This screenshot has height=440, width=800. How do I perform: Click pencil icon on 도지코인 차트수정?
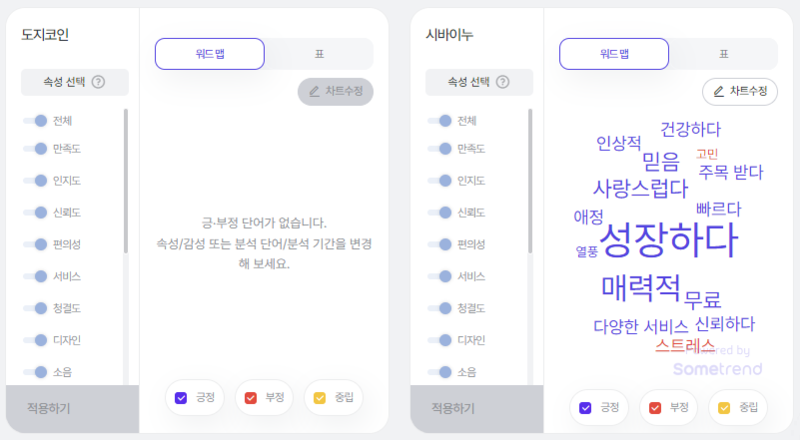(x=314, y=91)
